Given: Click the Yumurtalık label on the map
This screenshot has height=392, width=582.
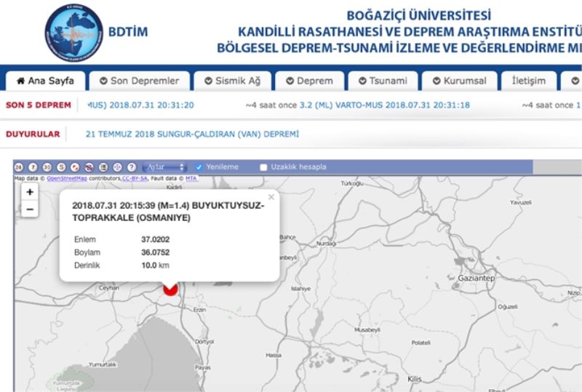Looking at the screenshot, I should [103, 364].
